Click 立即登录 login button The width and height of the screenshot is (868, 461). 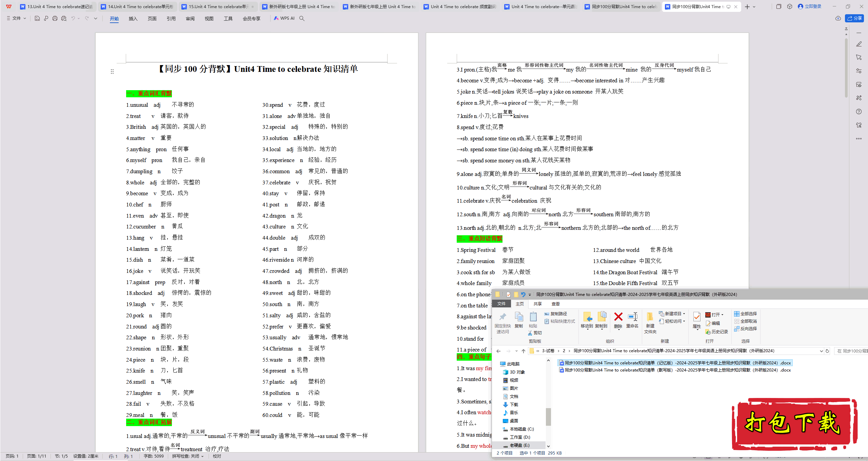click(810, 6)
